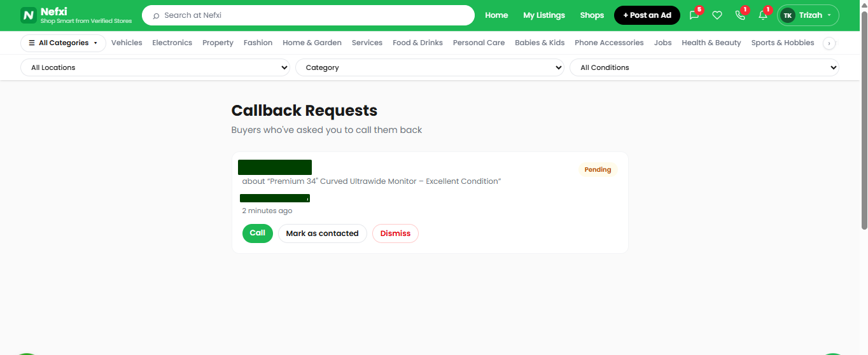Click the "2 minutes ago" timestamp
This screenshot has height=355, width=868.
tap(267, 211)
